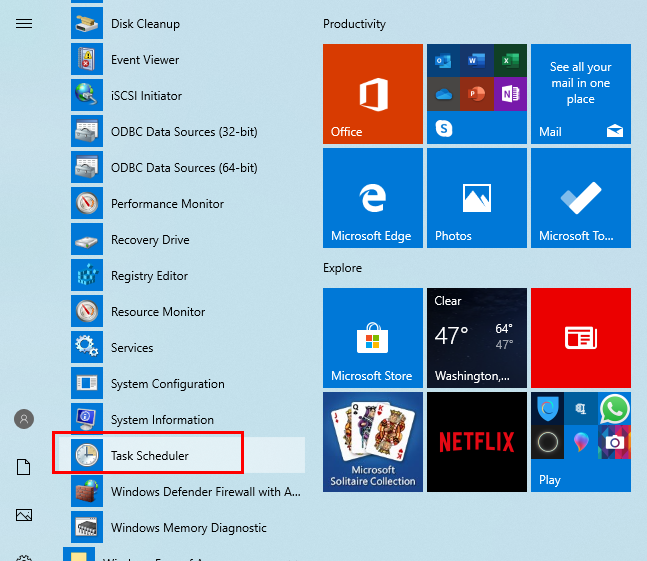Viewport: 647px width, 561px height.
Task: Open Microsoft Solitaire Collection tile
Action: click(x=373, y=442)
